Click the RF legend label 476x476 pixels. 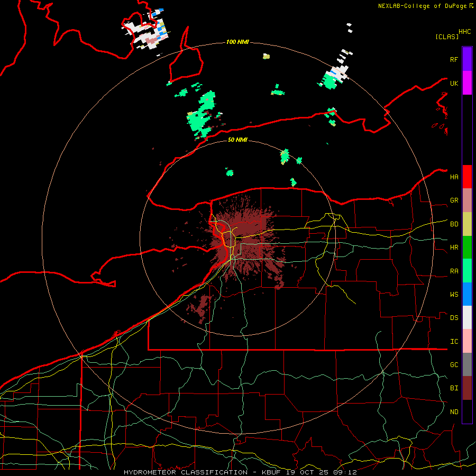454,59
